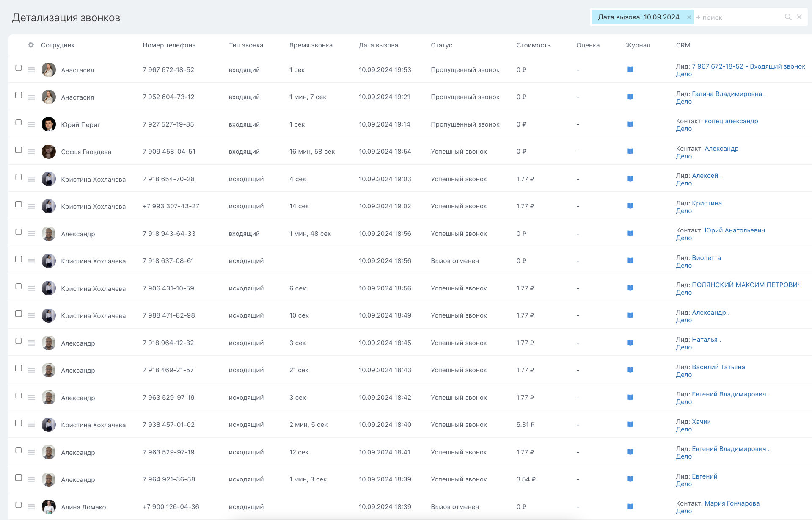
Task: Clear the search field with X icon
Action: [x=799, y=17]
